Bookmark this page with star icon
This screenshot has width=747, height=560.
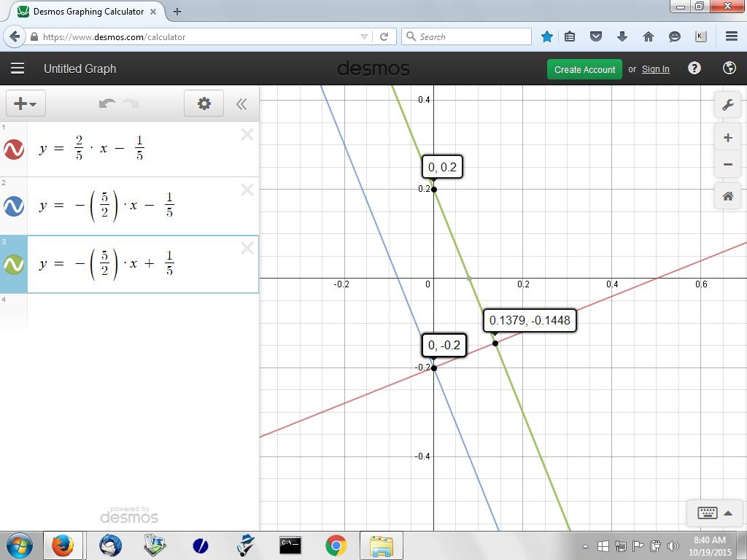(x=547, y=36)
